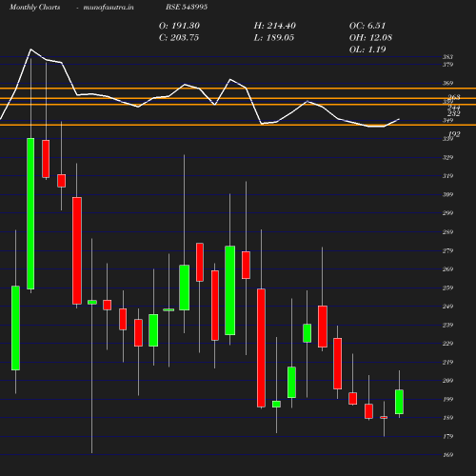Screen dimensions: 476x476
Task: Select the 383 price axis label
Action: (x=447, y=57)
